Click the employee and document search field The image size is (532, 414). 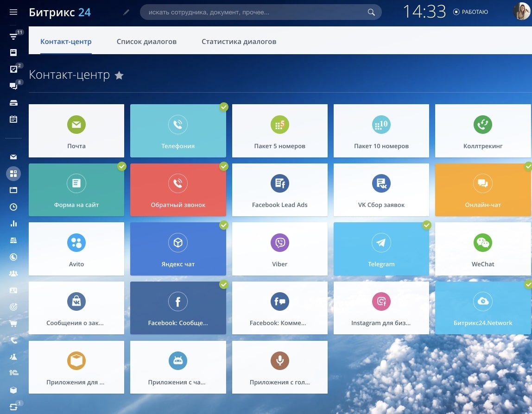click(x=255, y=12)
